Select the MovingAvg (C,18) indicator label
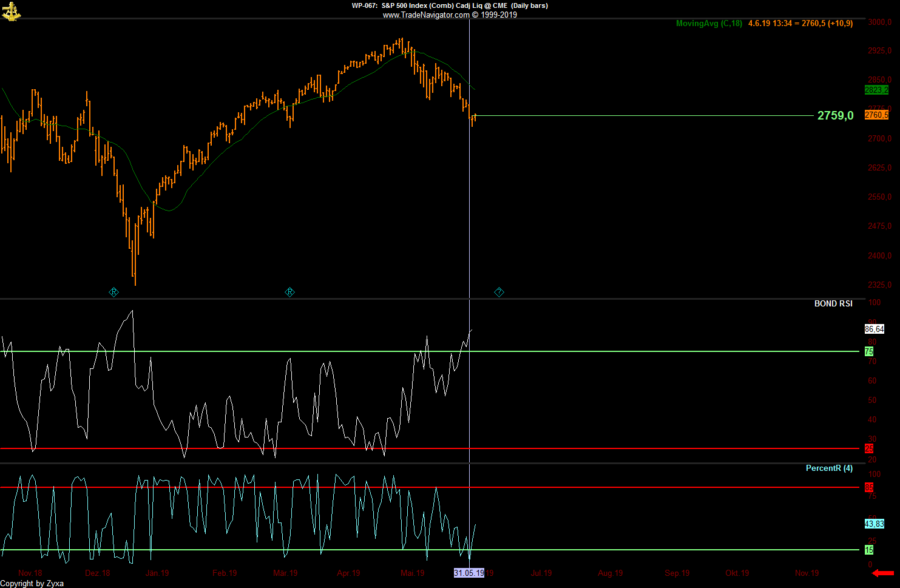Screen dimensions: 900x588 [x=709, y=24]
